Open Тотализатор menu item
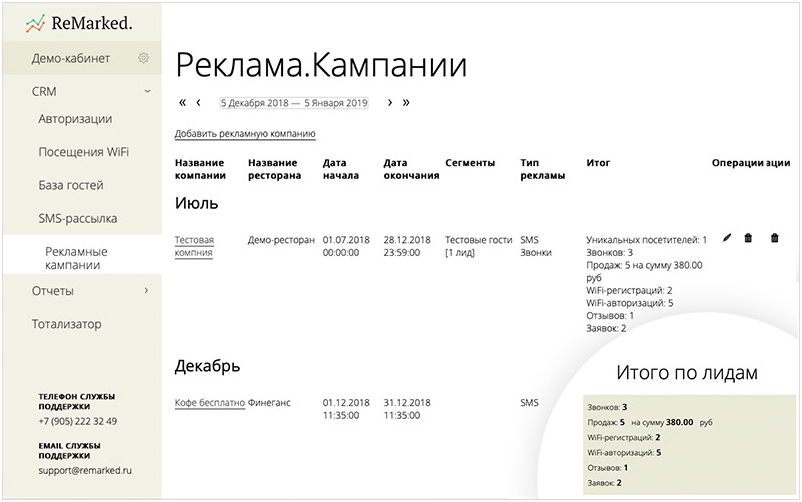 coord(66,324)
